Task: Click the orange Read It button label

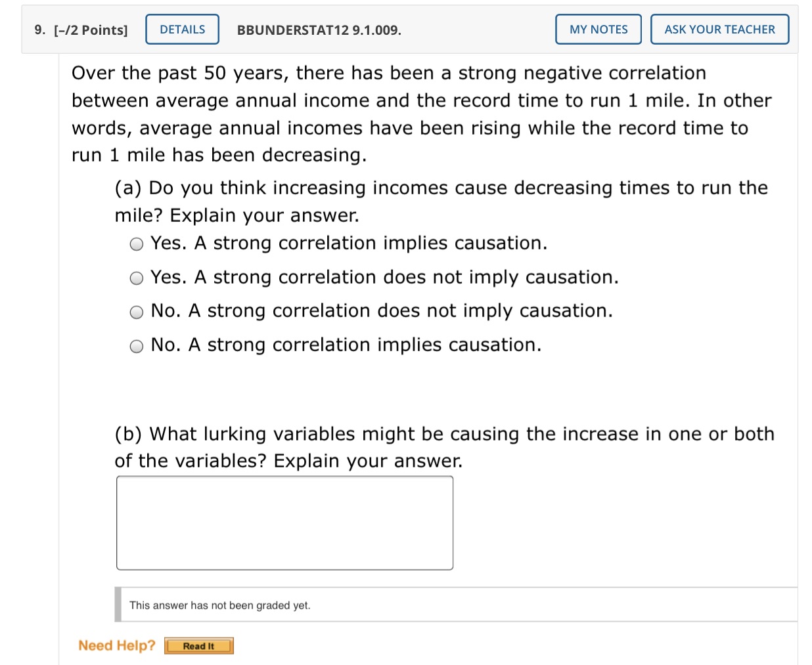Action: coord(198,645)
